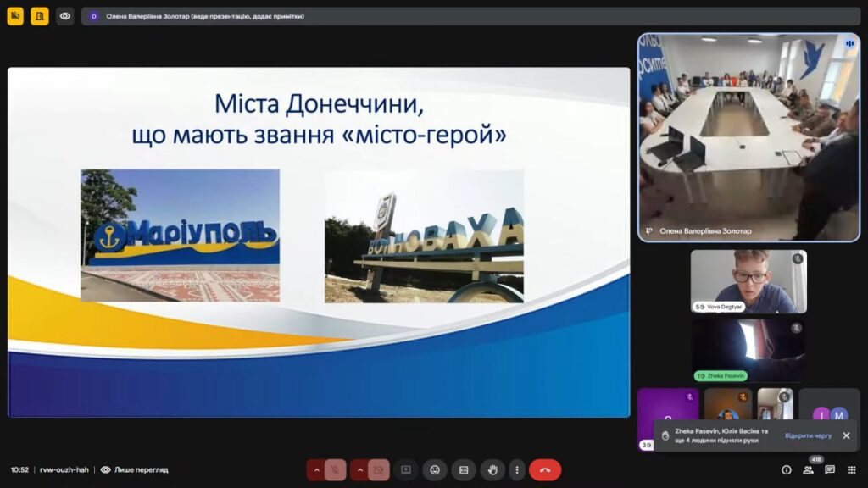Viewport: 868px width, 488px height.
Task: Click the eye icon in top bar
Action: coord(65,16)
